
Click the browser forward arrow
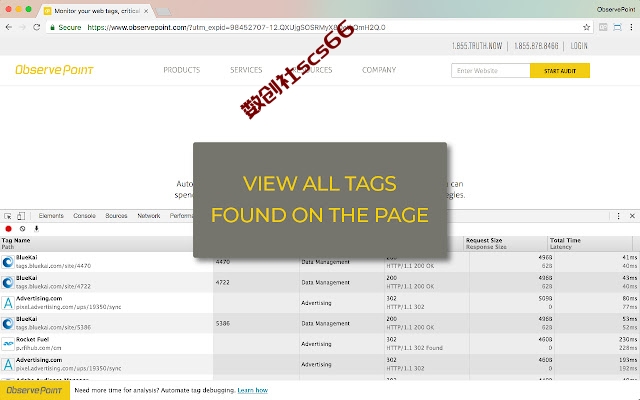(x=22, y=27)
